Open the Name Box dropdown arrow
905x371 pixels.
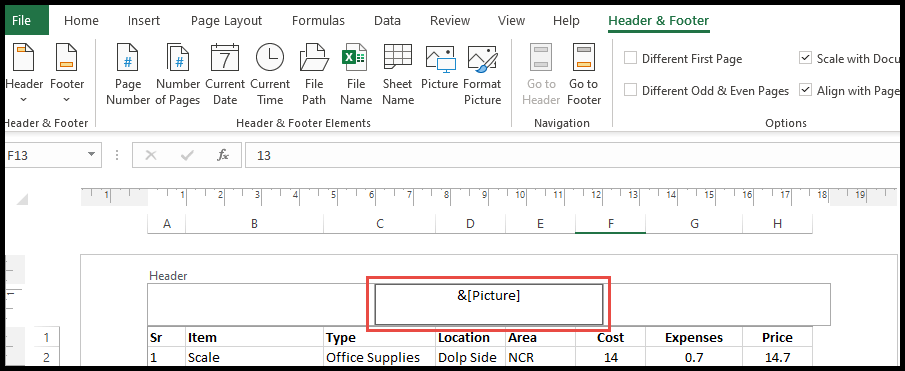pos(91,155)
